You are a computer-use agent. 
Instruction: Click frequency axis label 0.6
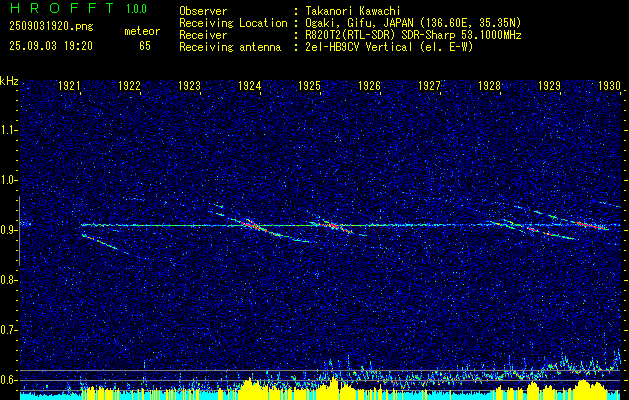pyautogui.click(x=9, y=380)
